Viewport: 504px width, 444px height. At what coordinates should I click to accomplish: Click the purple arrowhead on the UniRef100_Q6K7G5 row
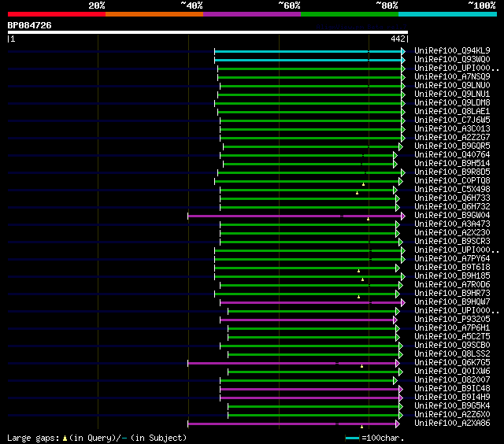click(x=398, y=363)
